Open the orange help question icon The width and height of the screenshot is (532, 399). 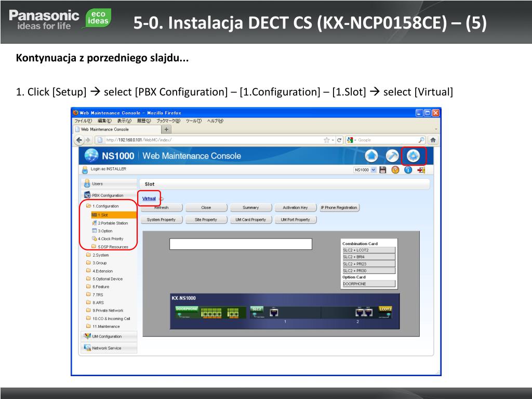tap(395, 170)
